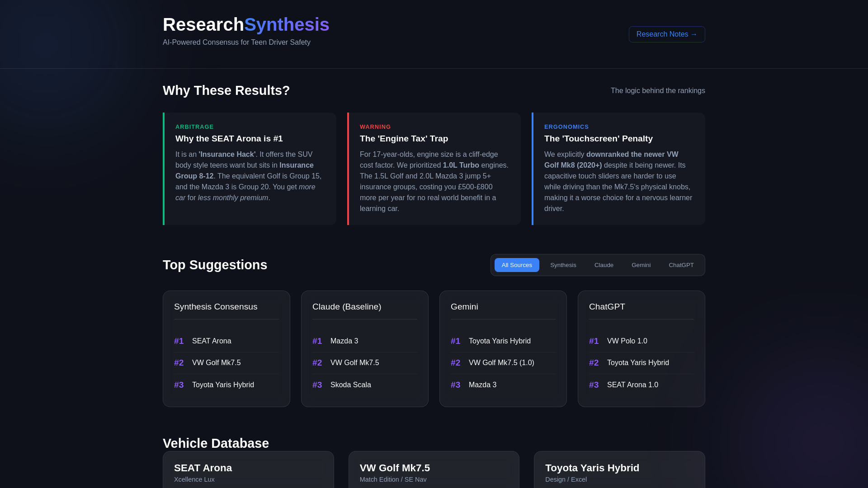
Task: Switch to the Synthesis filter tab
Action: point(563,265)
